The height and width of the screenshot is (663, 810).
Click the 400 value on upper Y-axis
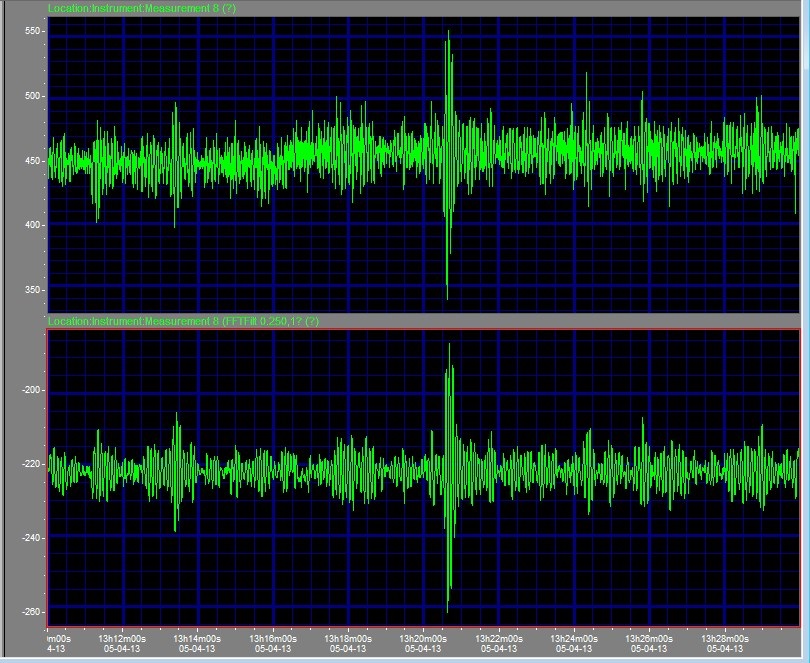coord(33,226)
